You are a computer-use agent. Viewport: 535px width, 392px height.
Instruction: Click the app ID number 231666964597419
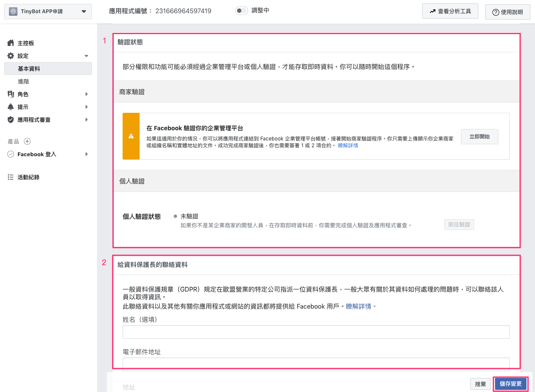pyautogui.click(x=183, y=11)
